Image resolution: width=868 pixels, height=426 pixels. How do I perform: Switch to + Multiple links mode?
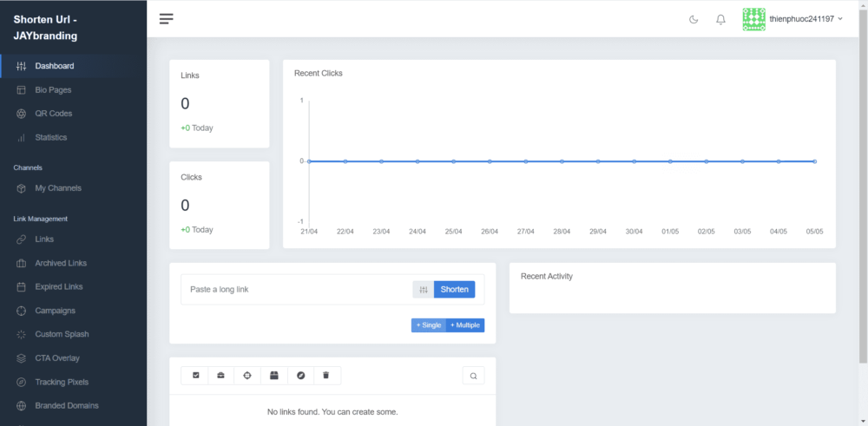click(464, 325)
